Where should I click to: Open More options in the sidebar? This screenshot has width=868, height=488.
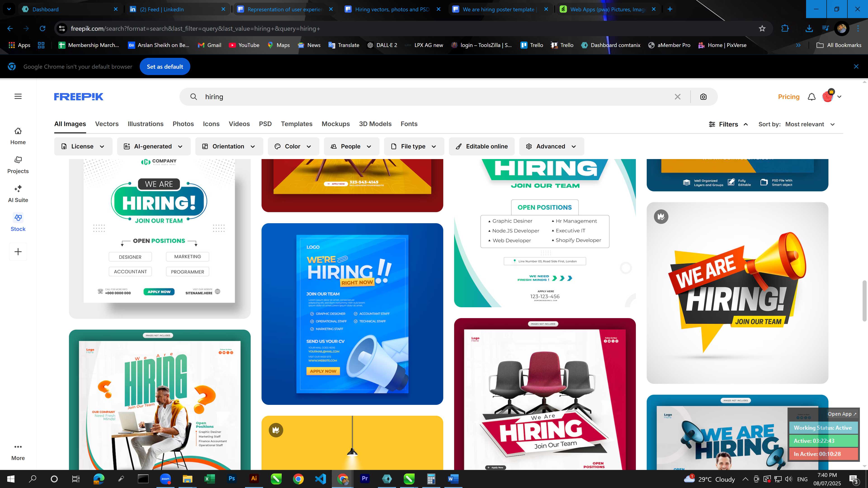[x=18, y=452]
